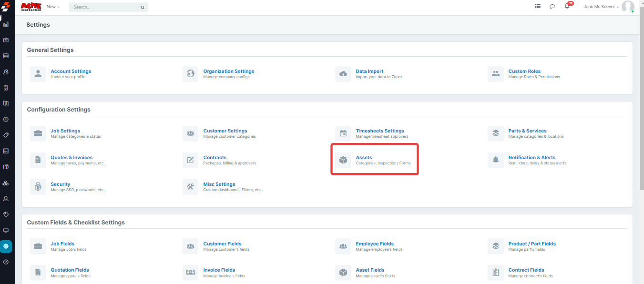Open the John Mc Keever user dropdown
This screenshot has width=644, height=284.
(x=601, y=7)
